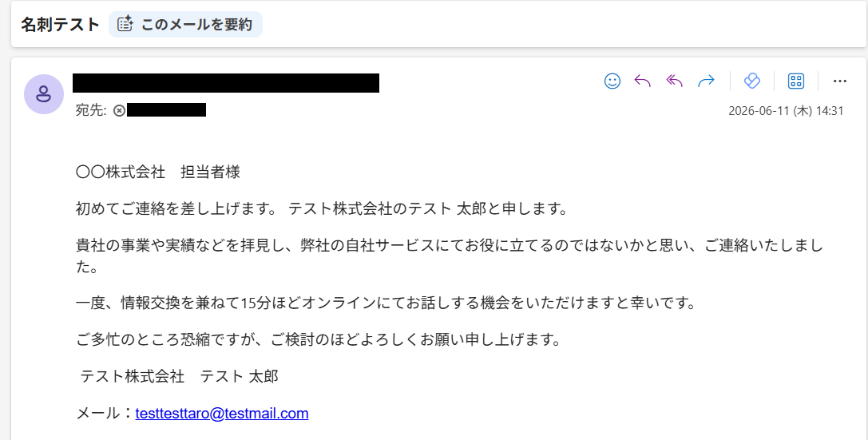Screen dimensions: 868x440
Task: Forward this email using the right-arrow icon
Action: (707, 81)
